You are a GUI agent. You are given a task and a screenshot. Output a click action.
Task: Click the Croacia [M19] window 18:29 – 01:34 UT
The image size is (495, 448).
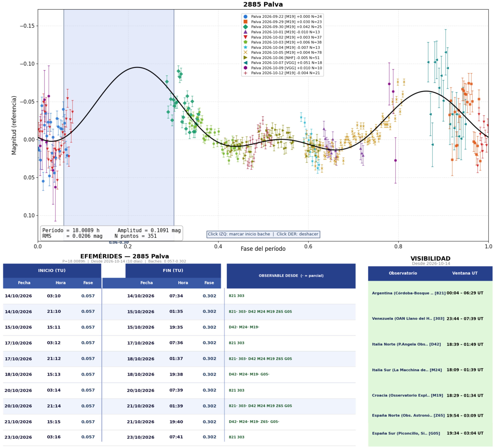(x=465, y=396)
